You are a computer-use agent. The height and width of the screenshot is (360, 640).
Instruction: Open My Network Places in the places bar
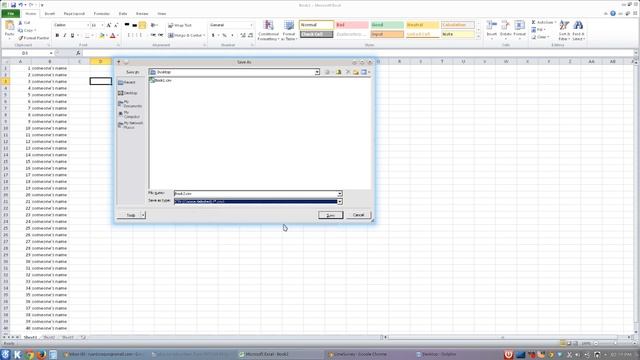(x=131, y=125)
